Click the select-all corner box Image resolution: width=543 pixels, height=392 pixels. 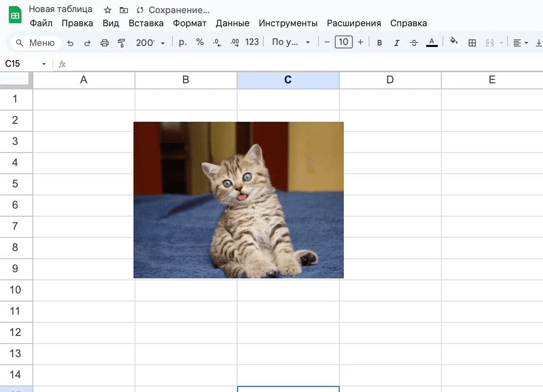[16, 80]
